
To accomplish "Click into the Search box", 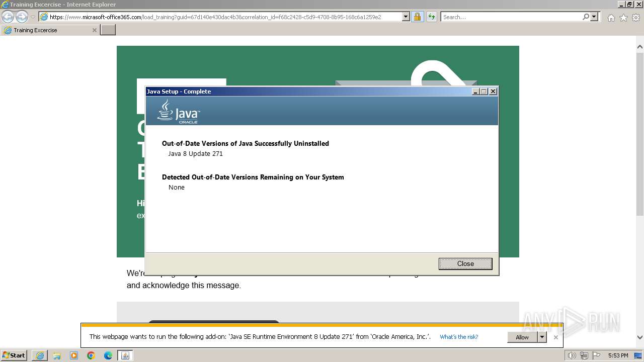I will click(x=511, y=17).
